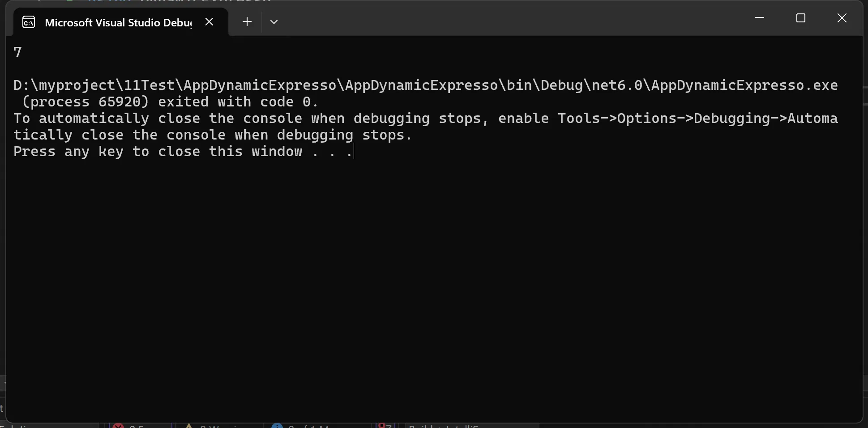The height and width of the screenshot is (428, 868).
Task: Close the debug console window
Action: tap(842, 18)
